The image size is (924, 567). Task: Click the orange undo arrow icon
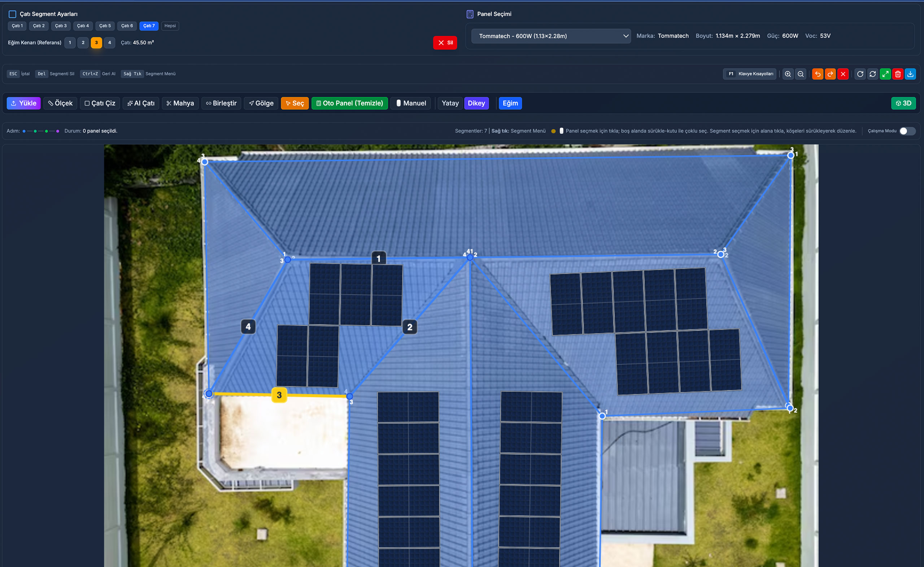[x=818, y=74]
